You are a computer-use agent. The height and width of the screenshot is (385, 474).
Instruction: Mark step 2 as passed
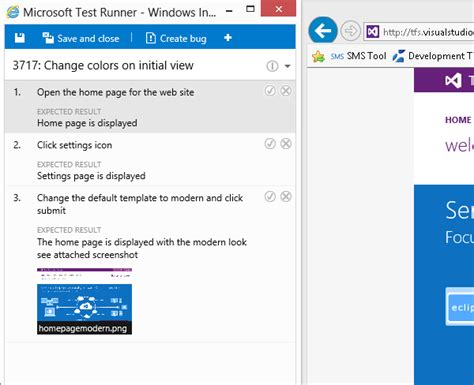coord(270,144)
